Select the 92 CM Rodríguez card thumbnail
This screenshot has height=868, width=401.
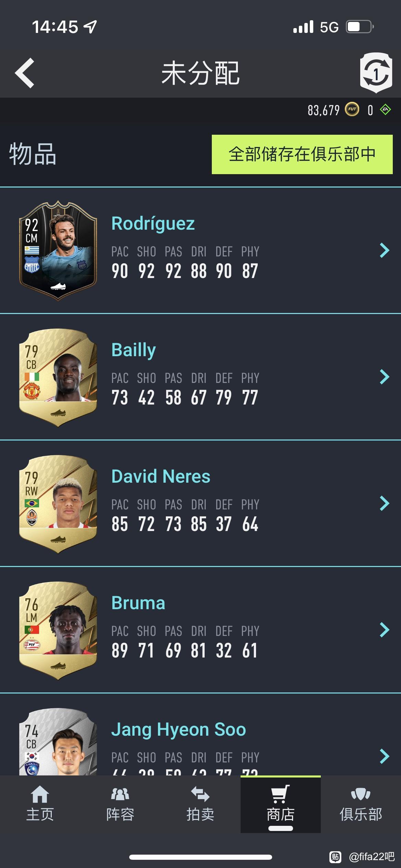[x=58, y=251]
